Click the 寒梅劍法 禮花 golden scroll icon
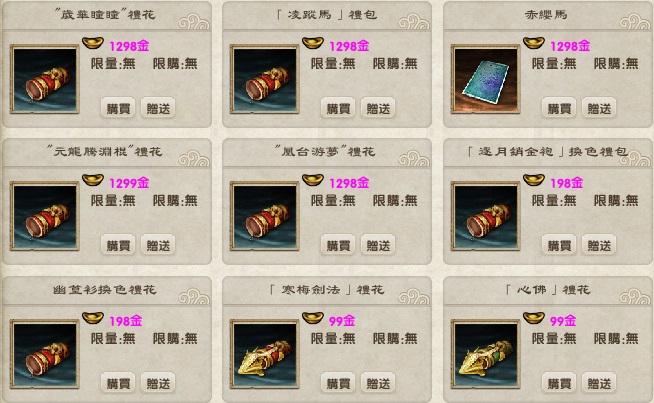The height and width of the screenshot is (403, 654). click(264, 354)
